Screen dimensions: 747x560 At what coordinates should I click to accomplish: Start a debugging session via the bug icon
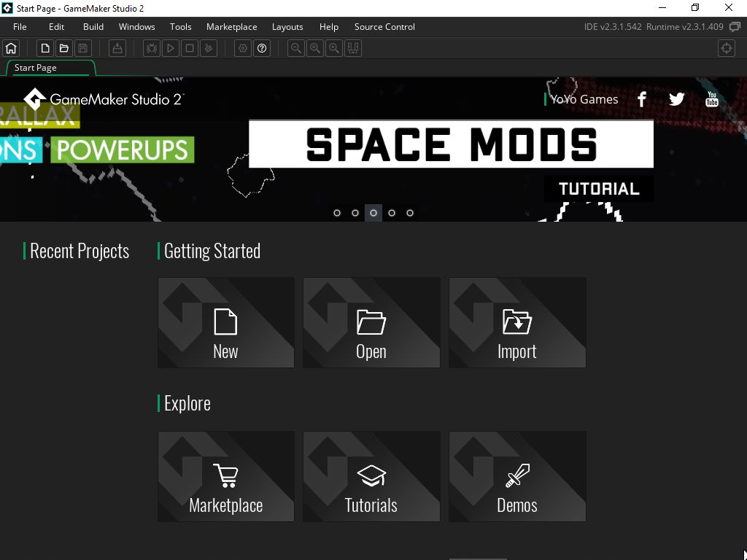click(152, 48)
